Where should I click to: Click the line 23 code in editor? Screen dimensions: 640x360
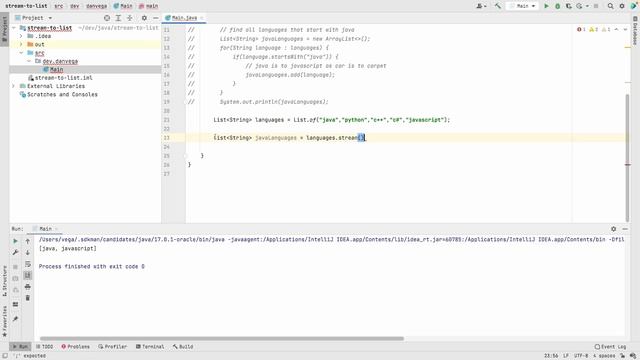click(x=289, y=138)
